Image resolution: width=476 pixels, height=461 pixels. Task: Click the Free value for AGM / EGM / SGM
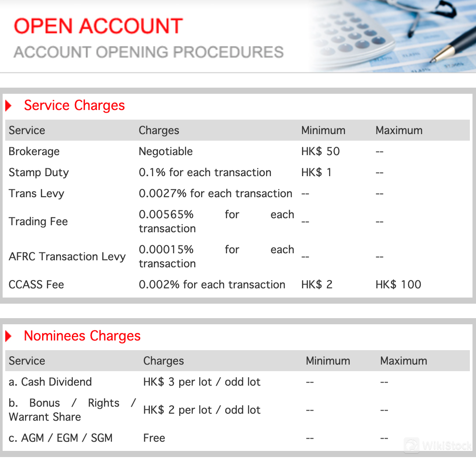pos(154,438)
